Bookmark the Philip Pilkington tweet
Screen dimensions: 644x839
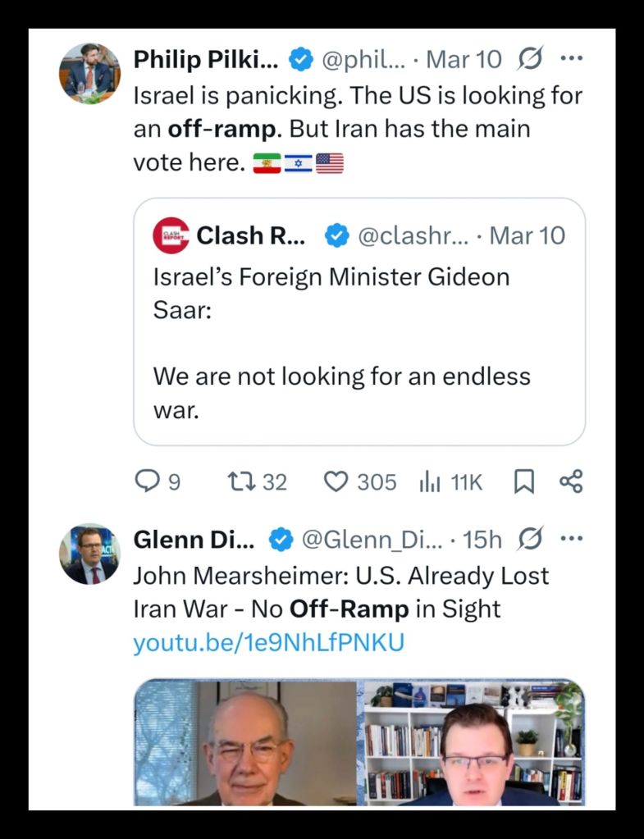click(x=523, y=481)
